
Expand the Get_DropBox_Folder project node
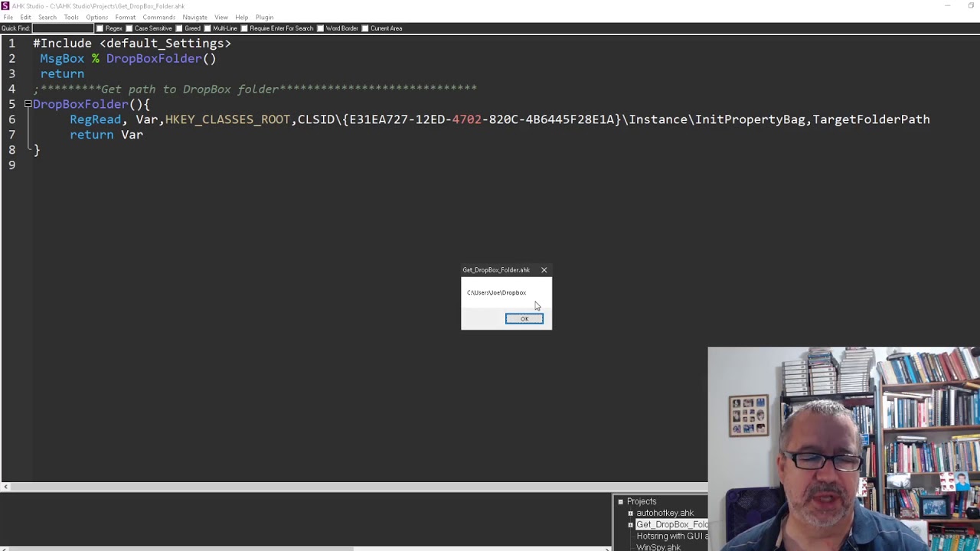coord(630,524)
